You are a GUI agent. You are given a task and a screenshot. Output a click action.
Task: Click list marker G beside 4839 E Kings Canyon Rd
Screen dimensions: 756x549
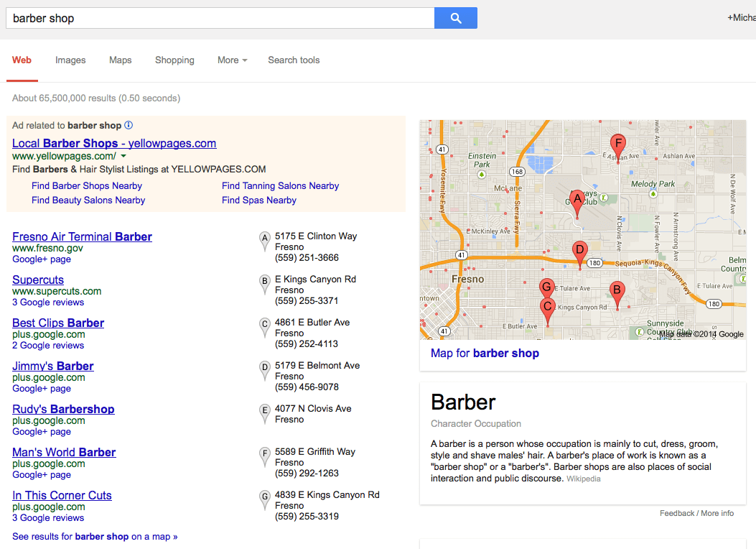pyautogui.click(x=264, y=499)
